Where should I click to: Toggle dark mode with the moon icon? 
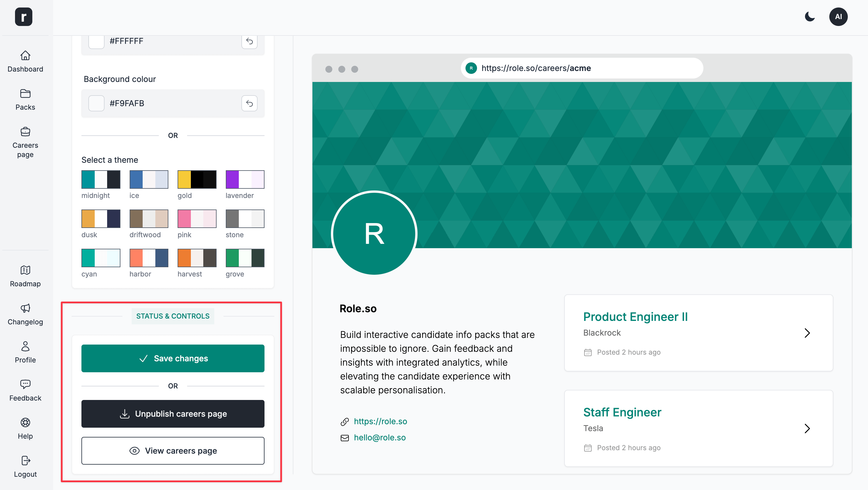(x=810, y=16)
